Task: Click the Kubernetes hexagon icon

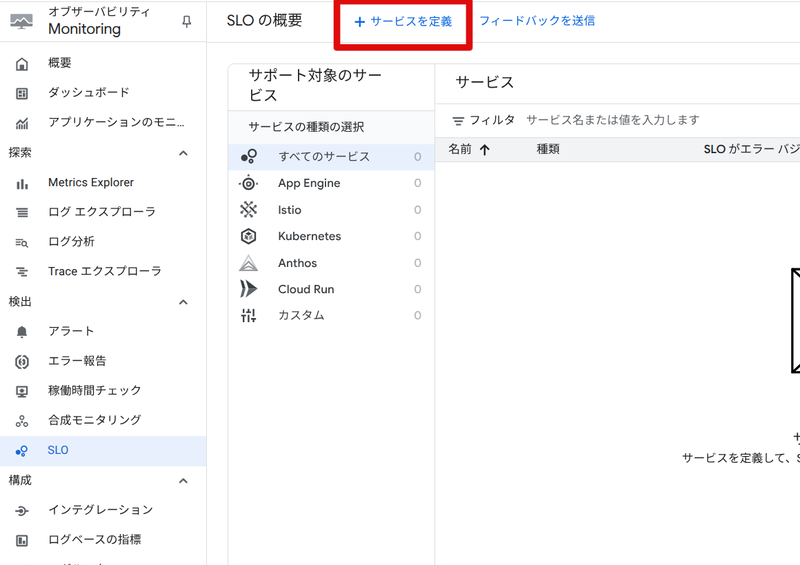Action: (x=248, y=236)
